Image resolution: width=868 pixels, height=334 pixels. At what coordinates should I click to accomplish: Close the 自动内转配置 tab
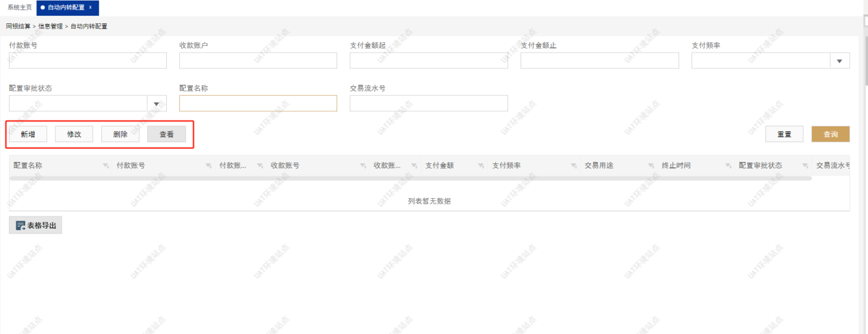coord(90,8)
